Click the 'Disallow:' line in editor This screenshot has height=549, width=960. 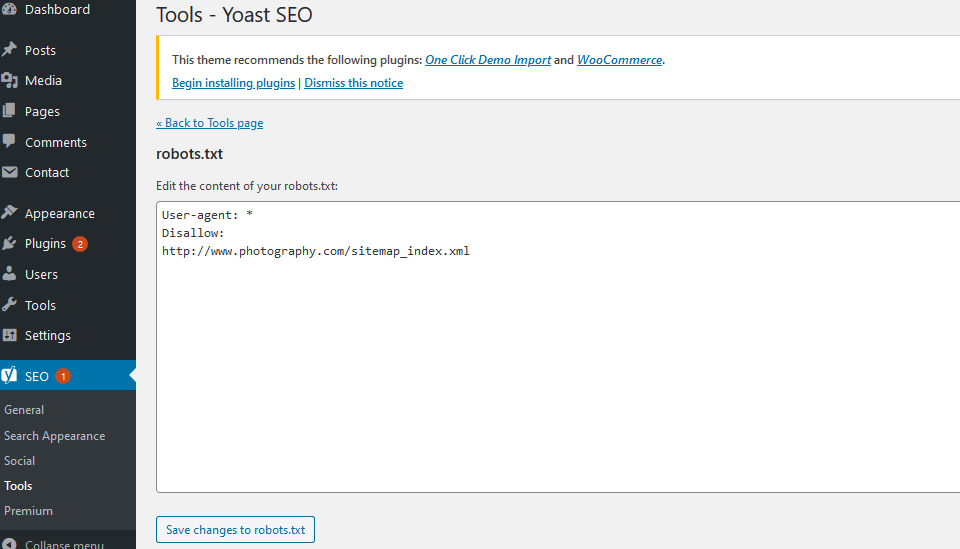(x=193, y=233)
